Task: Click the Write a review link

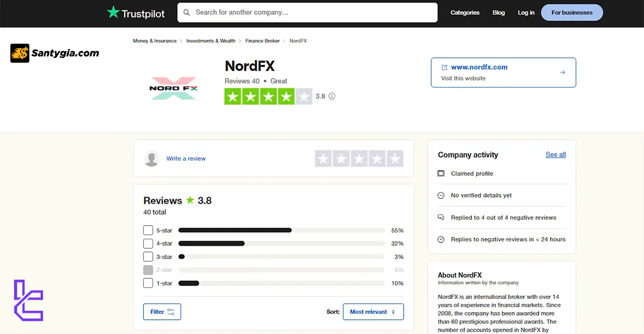Action: 186,159
